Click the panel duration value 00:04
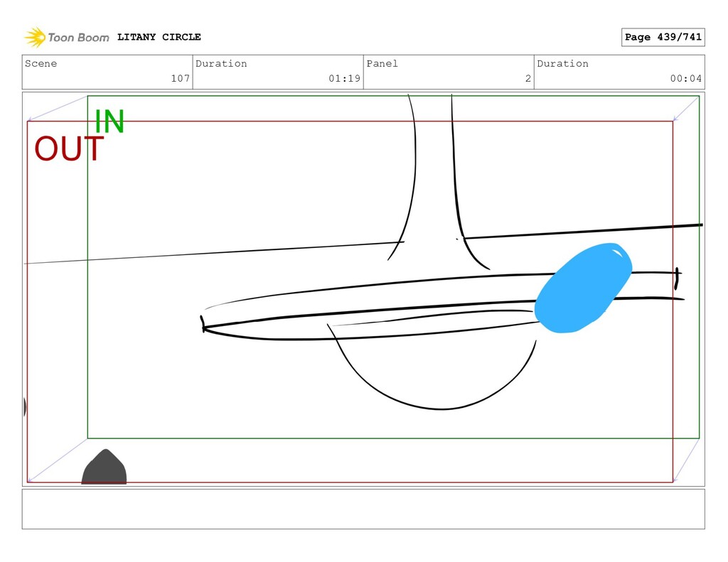This screenshot has width=728, height=562. pyautogui.click(x=686, y=78)
